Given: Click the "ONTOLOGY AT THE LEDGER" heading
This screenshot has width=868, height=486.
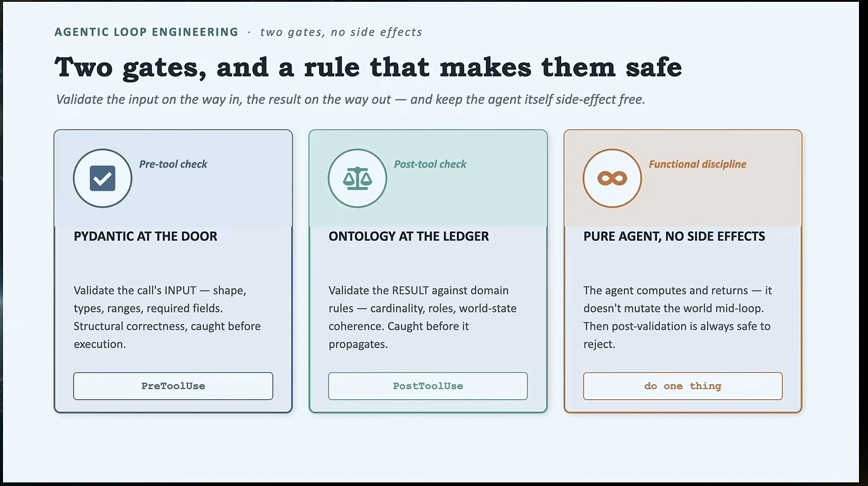Looking at the screenshot, I should coord(409,237).
